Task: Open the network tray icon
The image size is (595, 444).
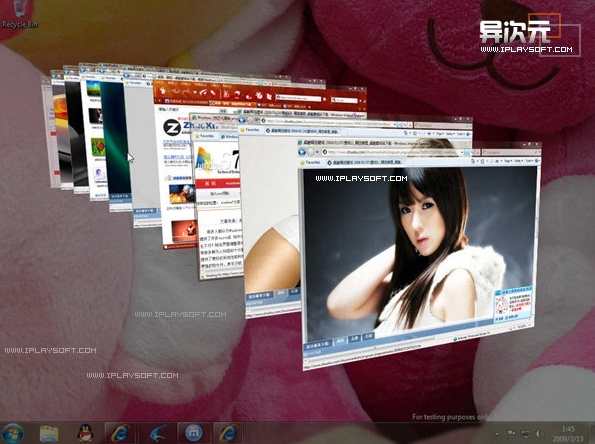Action: click(x=525, y=433)
